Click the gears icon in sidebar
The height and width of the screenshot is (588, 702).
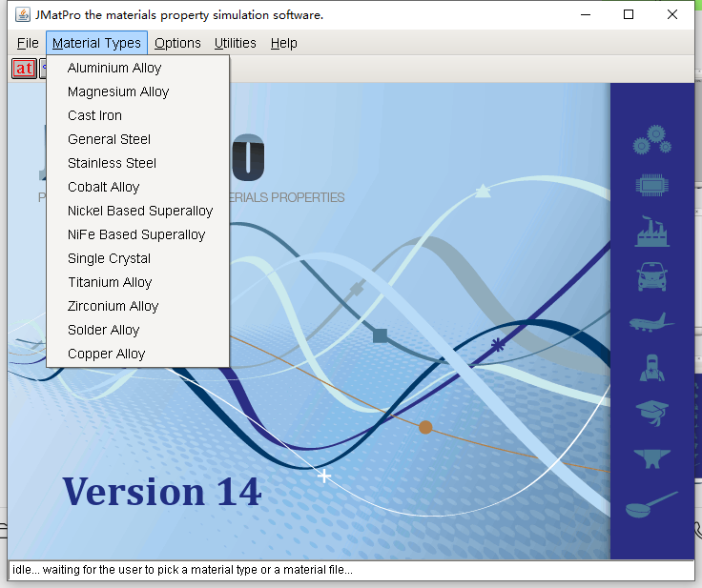(x=651, y=140)
